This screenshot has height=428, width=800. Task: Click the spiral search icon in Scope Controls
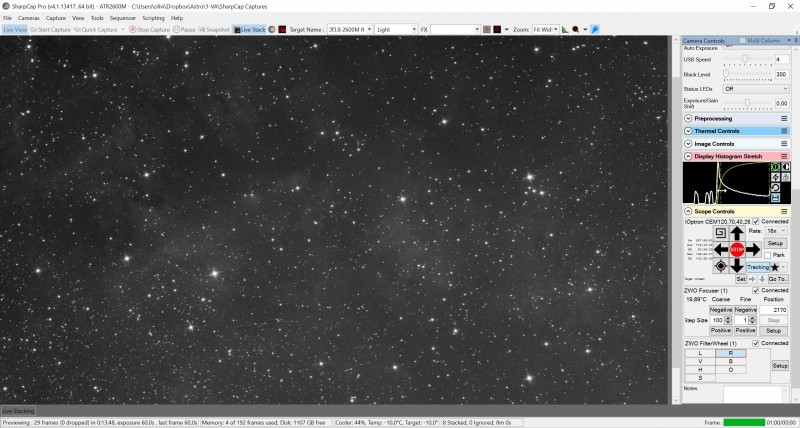click(x=720, y=233)
